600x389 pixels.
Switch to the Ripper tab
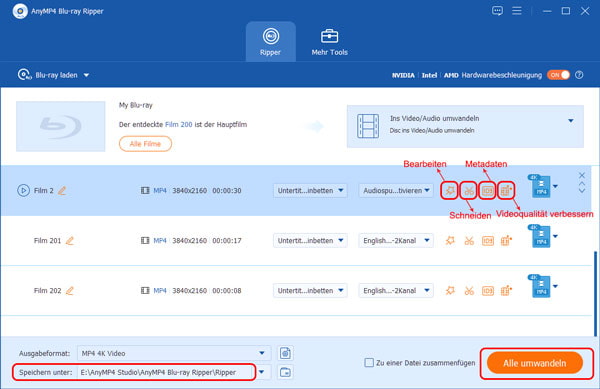[271, 42]
